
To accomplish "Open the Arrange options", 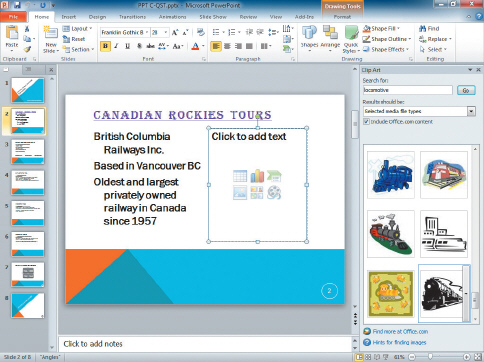I will 330,38.
